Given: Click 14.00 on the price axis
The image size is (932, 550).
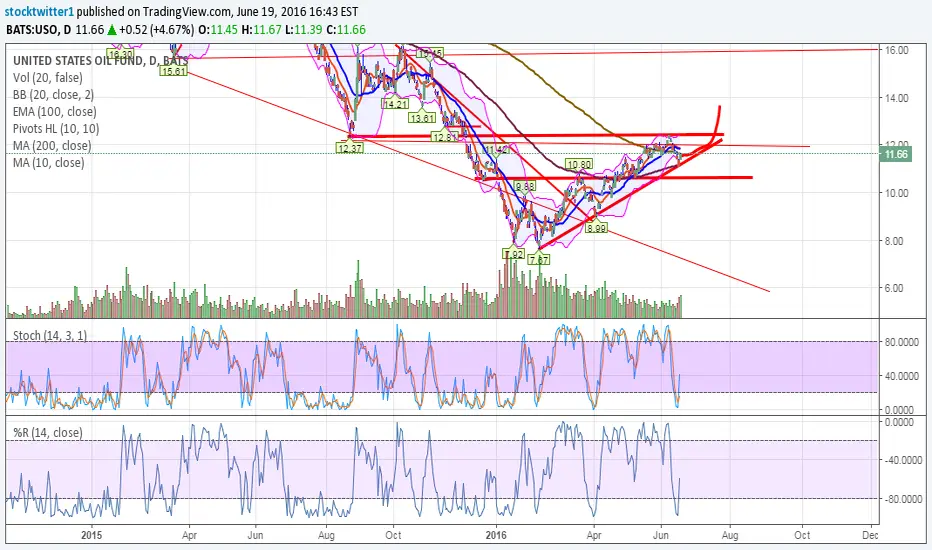Looking at the screenshot, I should click(896, 98).
